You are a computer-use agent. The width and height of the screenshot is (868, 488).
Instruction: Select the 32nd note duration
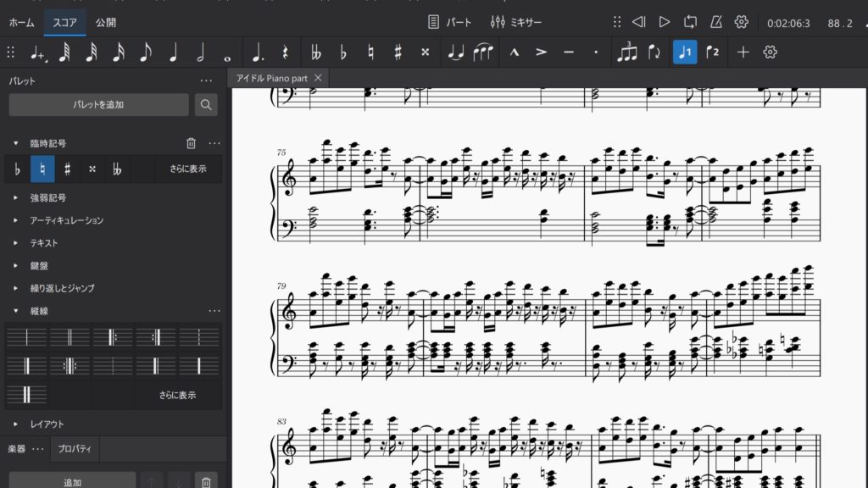(x=92, y=52)
